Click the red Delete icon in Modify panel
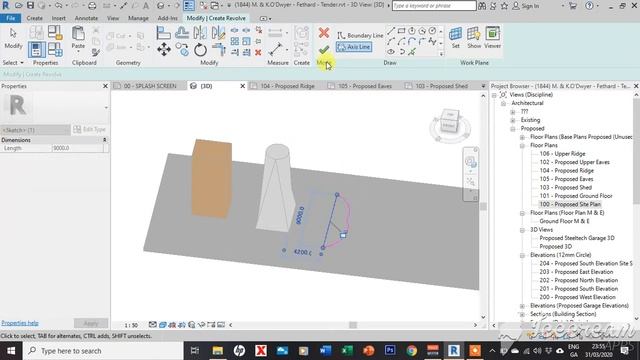The image size is (640, 360). pyautogui.click(x=258, y=52)
